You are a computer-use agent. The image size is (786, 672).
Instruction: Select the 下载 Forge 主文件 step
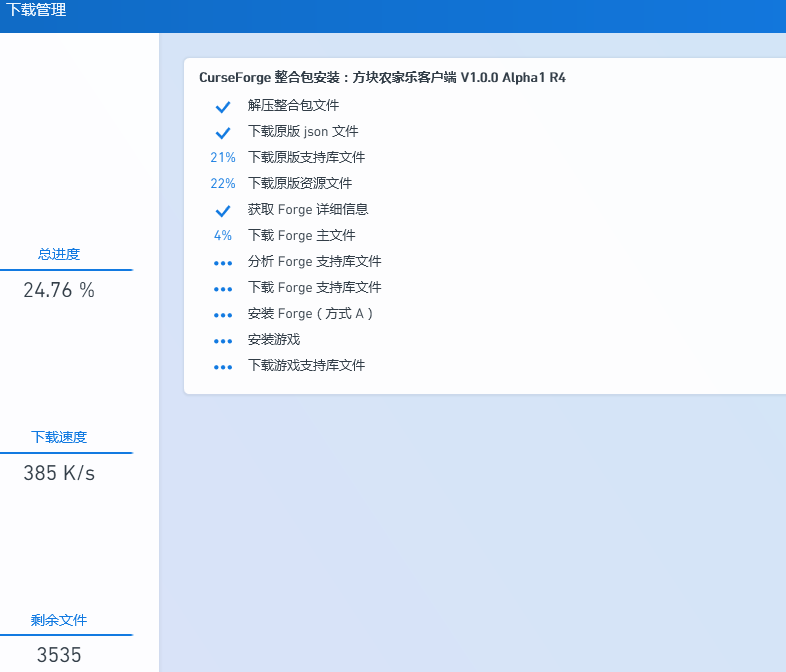[301, 236]
